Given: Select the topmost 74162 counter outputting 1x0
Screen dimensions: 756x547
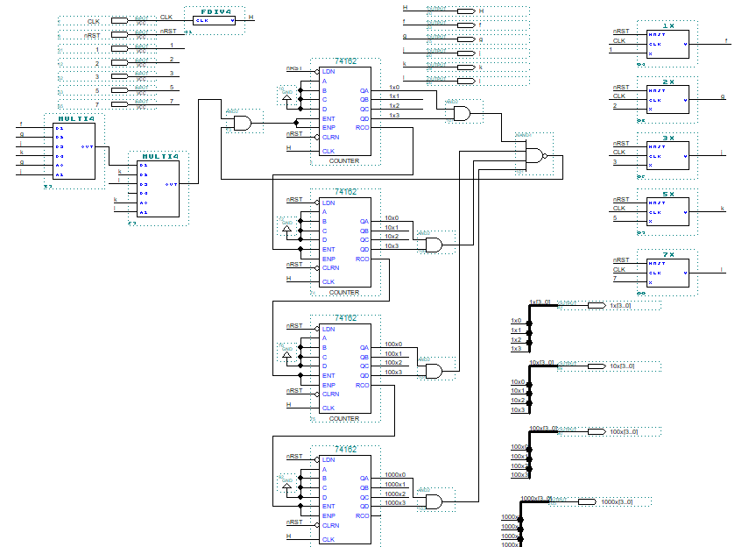Looking at the screenshot, I should point(345,111).
